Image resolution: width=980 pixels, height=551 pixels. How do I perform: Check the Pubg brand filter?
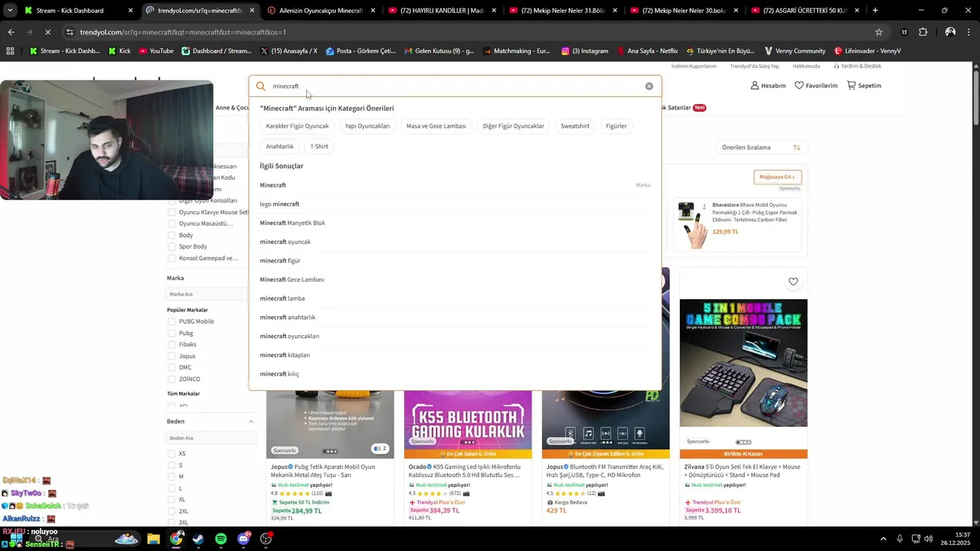point(171,333)
